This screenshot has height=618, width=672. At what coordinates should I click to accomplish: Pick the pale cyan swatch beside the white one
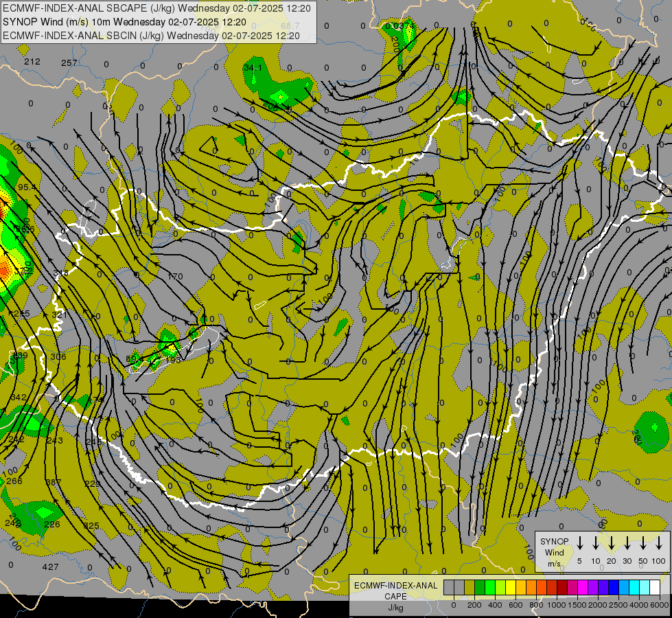pyautogui.click(x=645, y=588)
